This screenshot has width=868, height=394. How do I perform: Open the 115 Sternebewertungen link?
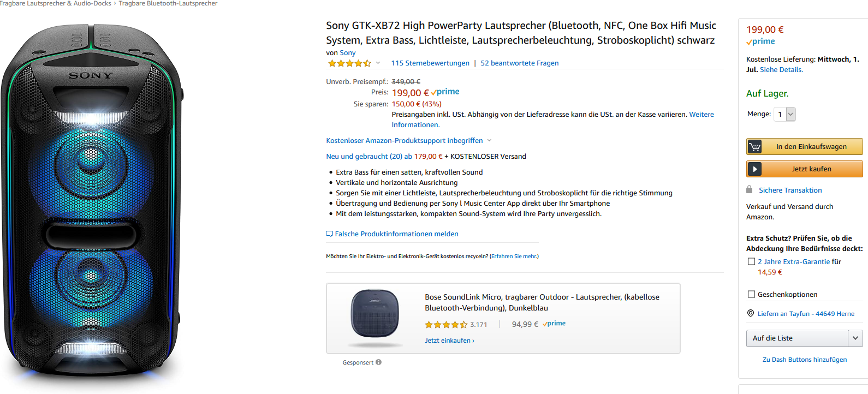[x=430, y=63]
